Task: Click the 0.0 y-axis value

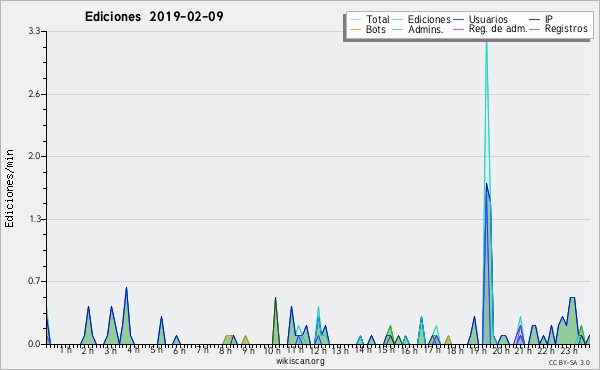Action: (x=34, y=344)
